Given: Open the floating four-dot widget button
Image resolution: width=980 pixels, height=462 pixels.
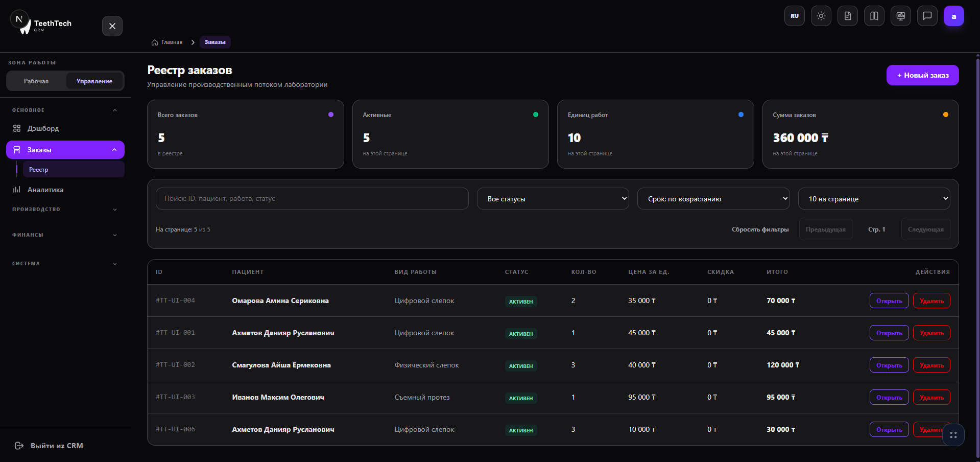Looking at the screenshot, I should 953,435.
